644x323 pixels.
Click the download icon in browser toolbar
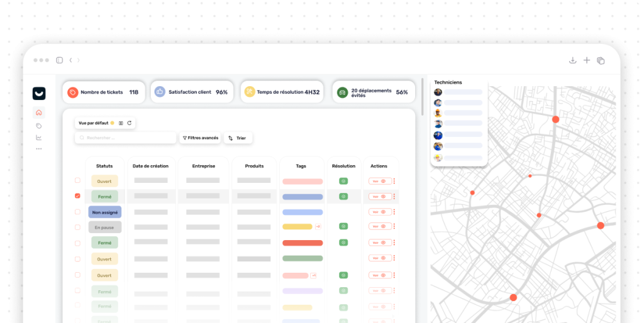tap(572, 60)
